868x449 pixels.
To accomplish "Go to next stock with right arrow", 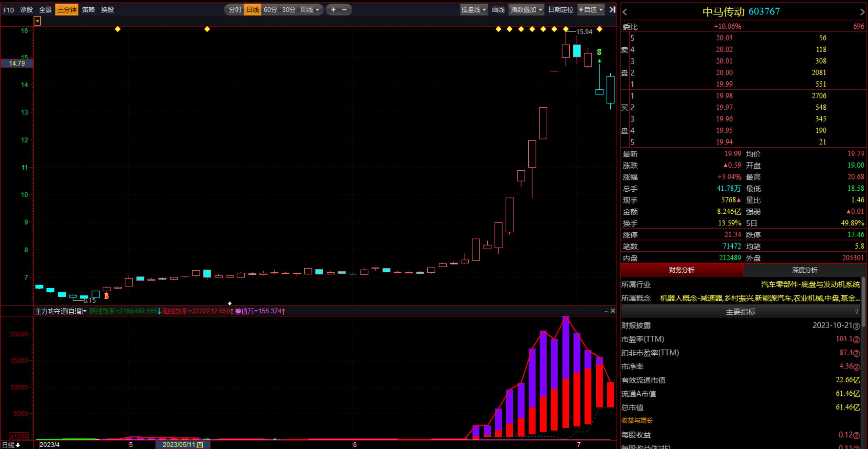I will (x=862, y=12).
